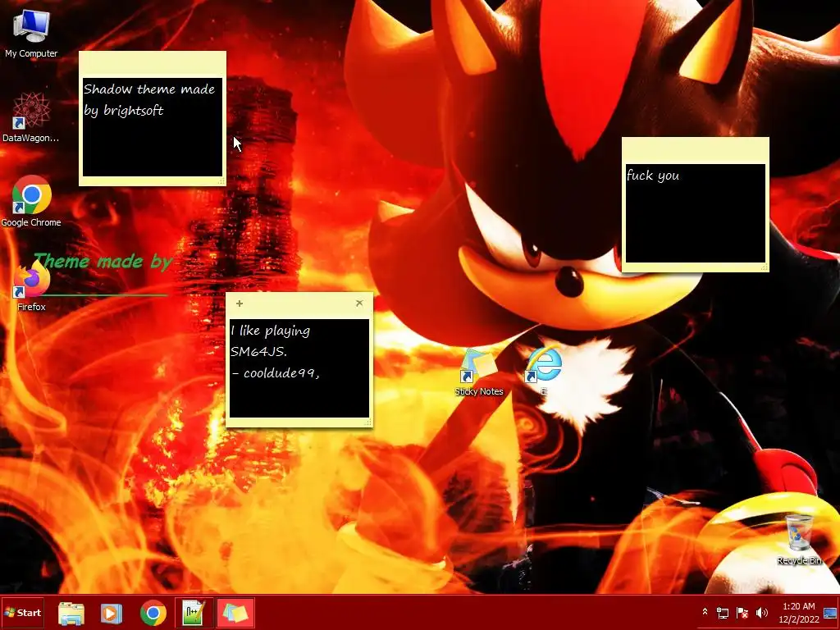
Task: Click the Show desktop button in the tray
Action: (x=832, y=613)
